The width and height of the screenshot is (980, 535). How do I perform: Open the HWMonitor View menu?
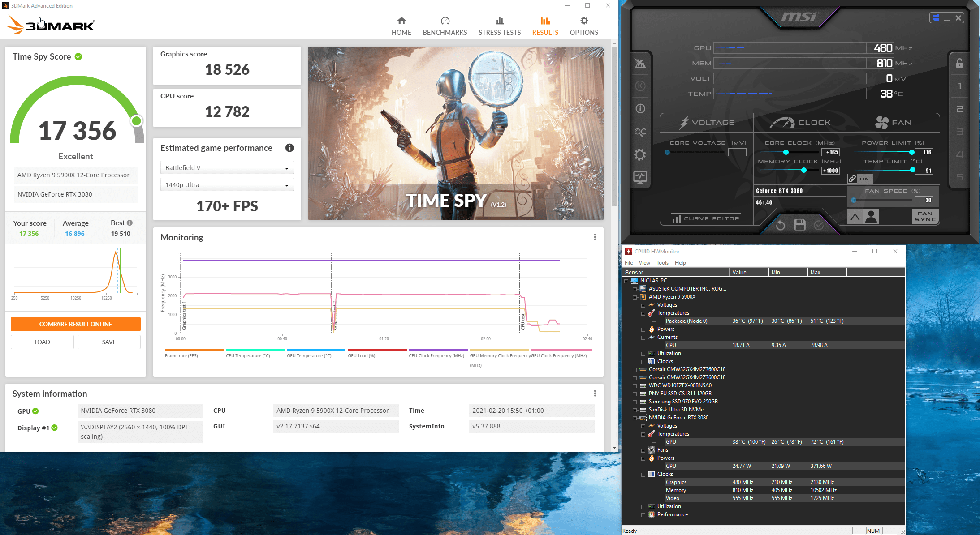(x=644, y=263)
